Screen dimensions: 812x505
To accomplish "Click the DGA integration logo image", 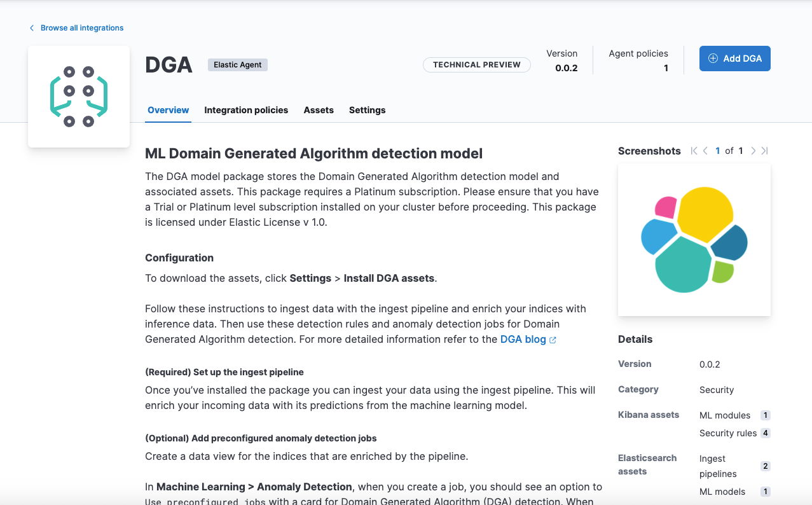I will (78, 96).
